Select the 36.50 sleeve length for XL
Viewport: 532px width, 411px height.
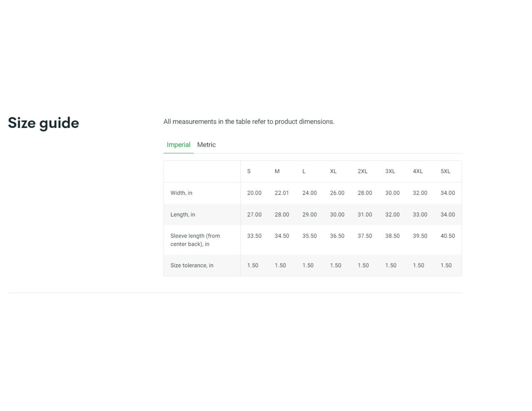tap(337, 236)
